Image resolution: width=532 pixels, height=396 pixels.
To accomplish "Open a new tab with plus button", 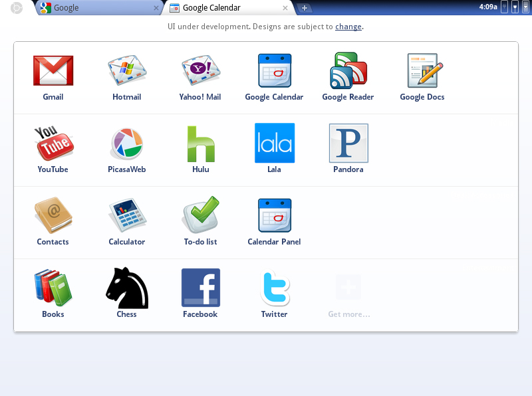I will tap(305, 8).
